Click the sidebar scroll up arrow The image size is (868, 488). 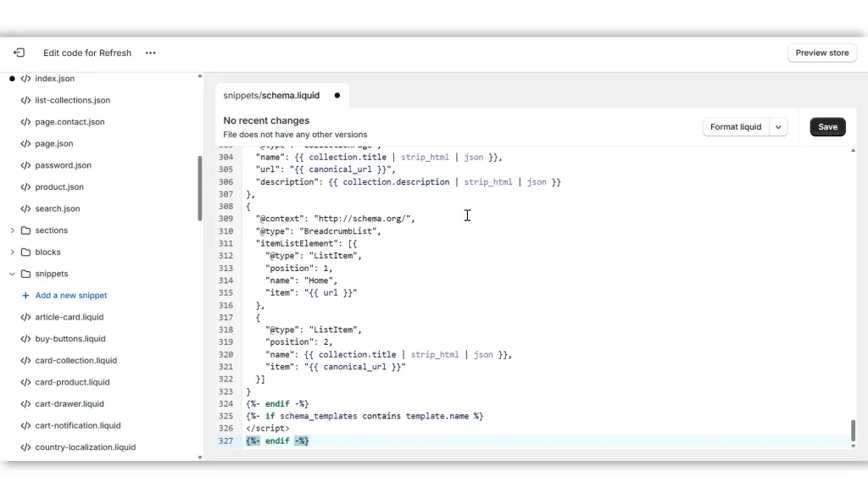(x=200, y=76)
